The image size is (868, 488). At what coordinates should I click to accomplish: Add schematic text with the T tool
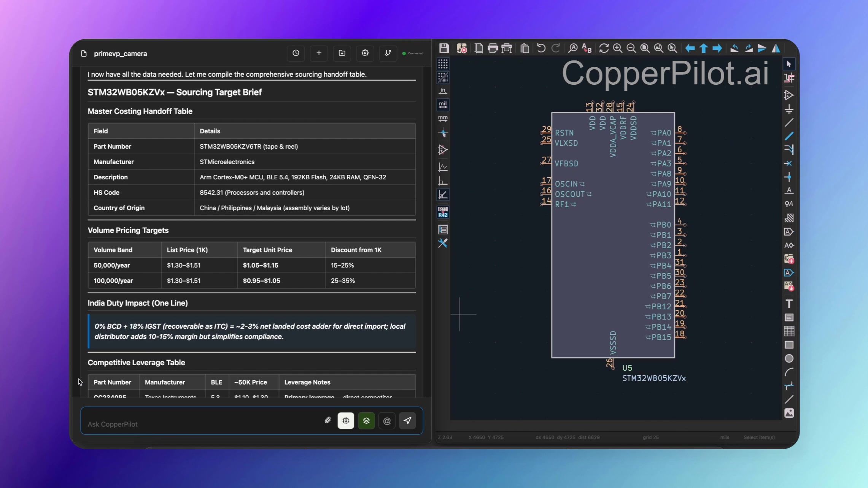coord(789,304)
